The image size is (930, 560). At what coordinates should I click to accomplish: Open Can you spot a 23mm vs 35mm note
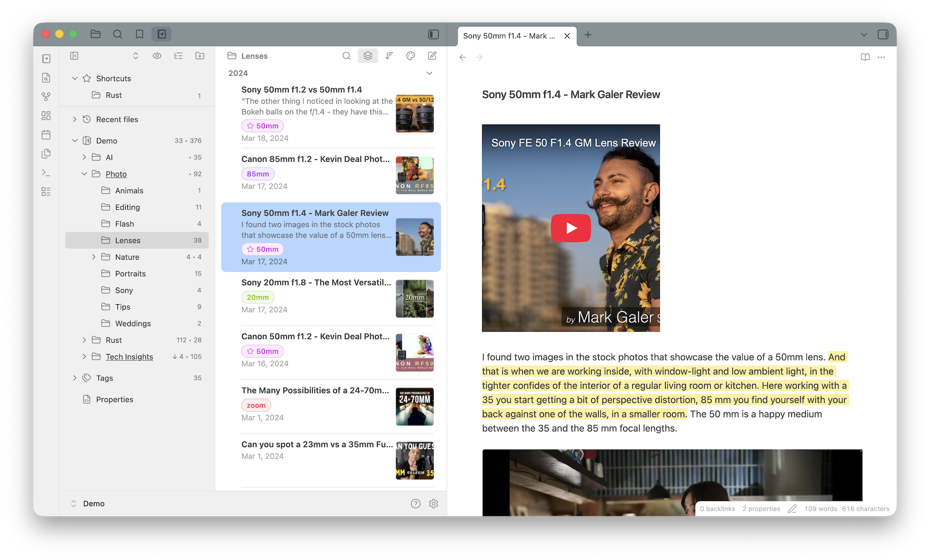click(331, 460)
